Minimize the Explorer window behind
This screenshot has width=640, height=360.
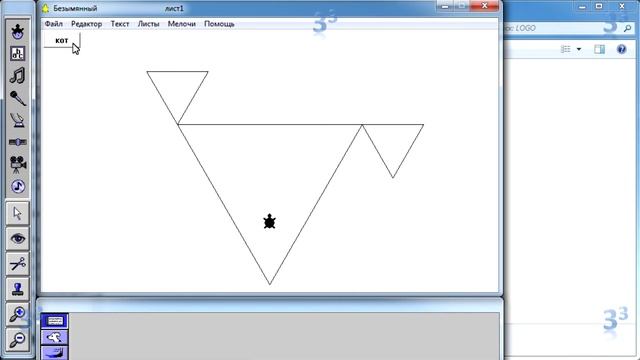(582, 6)
